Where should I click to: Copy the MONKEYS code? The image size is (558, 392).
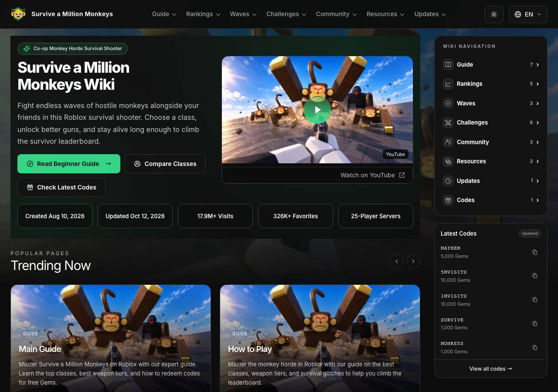(535, 348)
